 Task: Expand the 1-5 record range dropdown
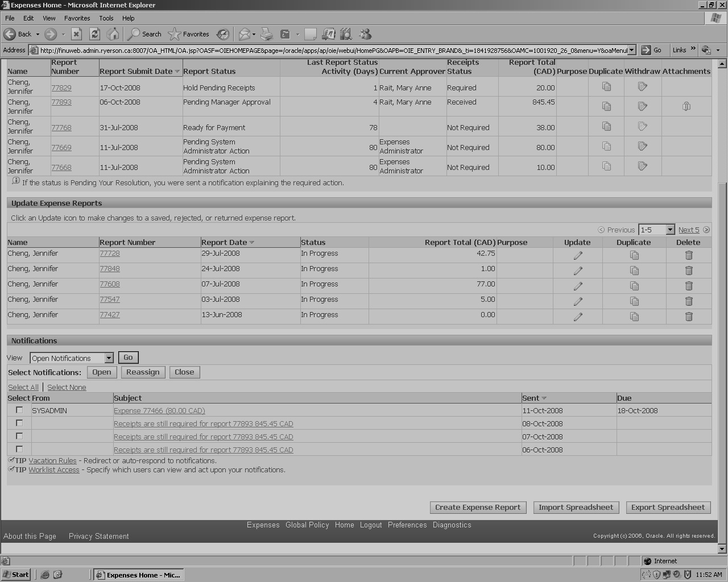click(670, 230)
